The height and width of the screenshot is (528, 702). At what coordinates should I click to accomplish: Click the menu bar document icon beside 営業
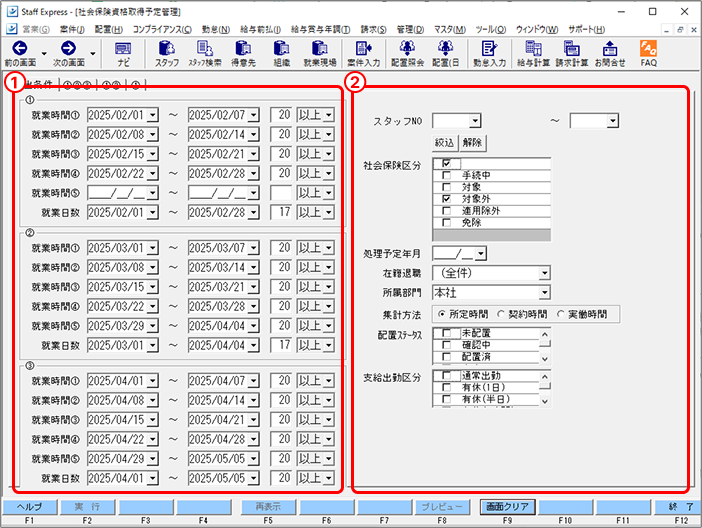click(12, 29)
